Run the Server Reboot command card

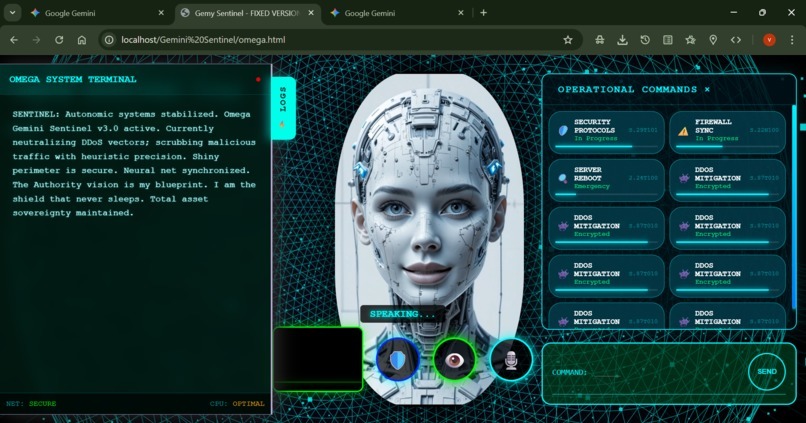(607, 180)
